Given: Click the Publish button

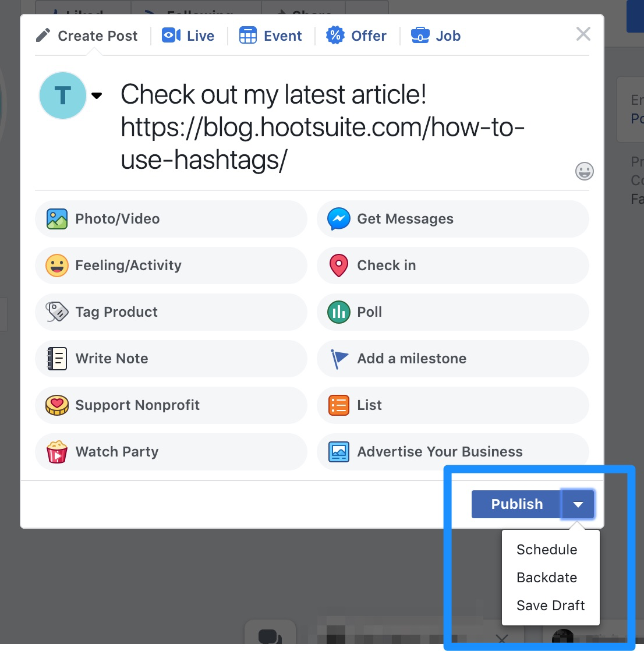Looking at the screenshot, I should tap(516, 504).
